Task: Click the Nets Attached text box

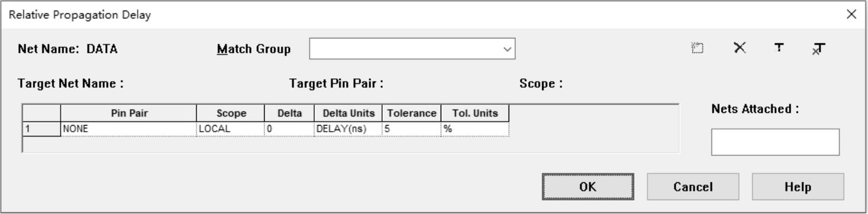Action: point(775,142)
